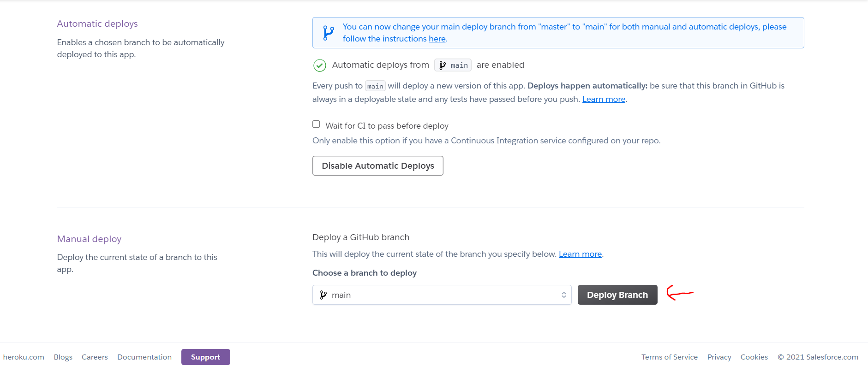Open the branch dropdown showing main
Screen dimensions: 868x366
(x=441, y=295)
